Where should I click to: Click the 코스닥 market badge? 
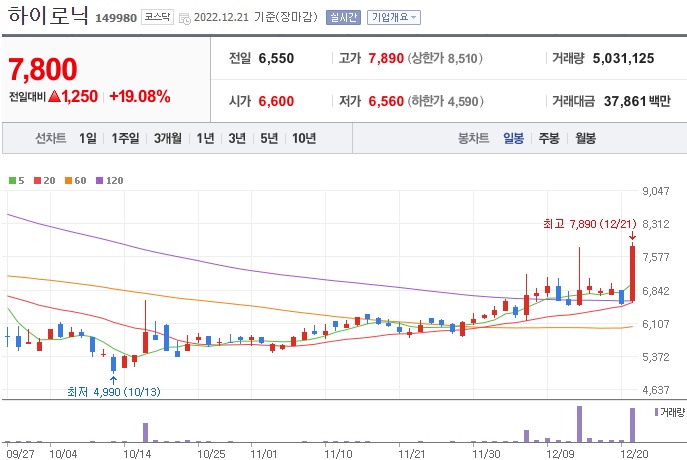(x=157, y=17)
